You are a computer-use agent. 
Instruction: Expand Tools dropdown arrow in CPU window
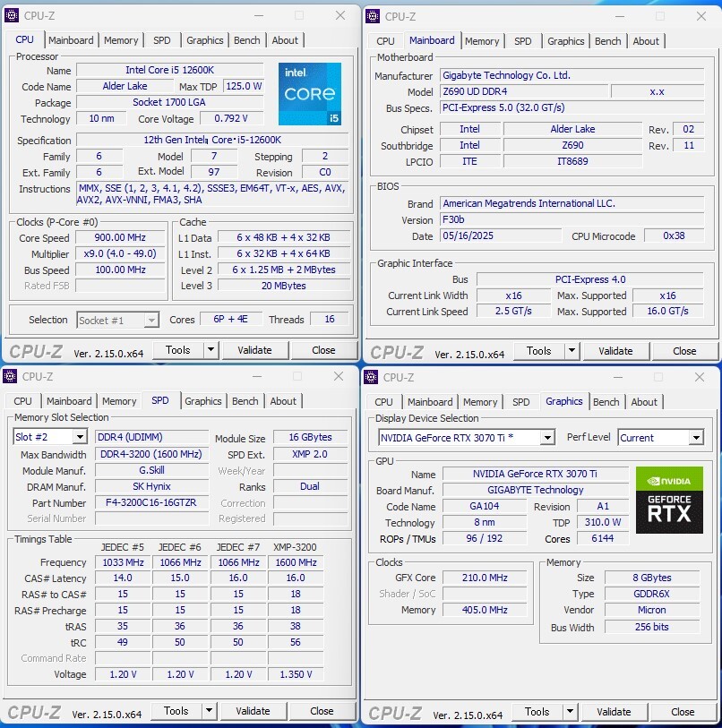tap(211, 350)
